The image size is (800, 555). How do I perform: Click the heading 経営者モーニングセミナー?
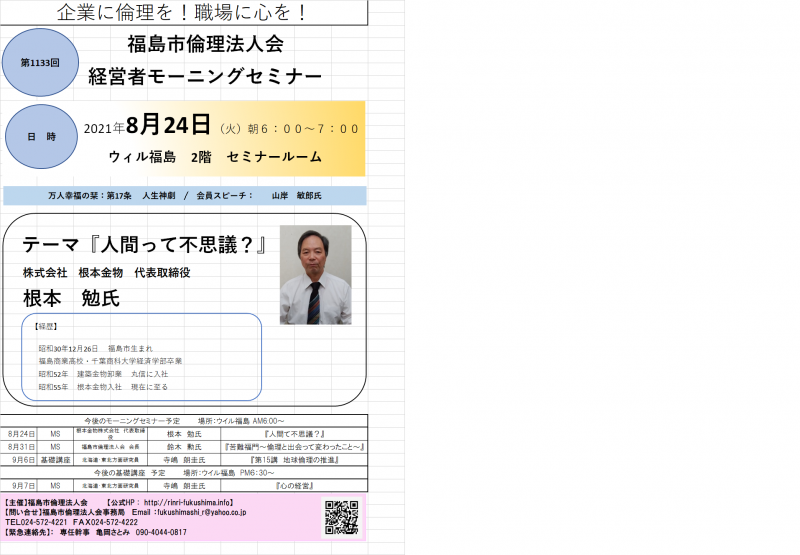click(x=205, y=76)
